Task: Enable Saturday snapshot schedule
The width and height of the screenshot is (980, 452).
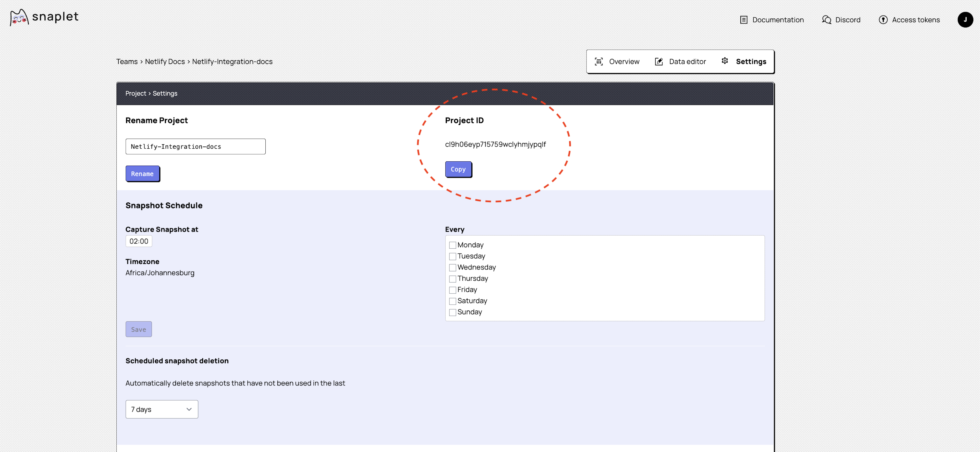Action: 452,301
